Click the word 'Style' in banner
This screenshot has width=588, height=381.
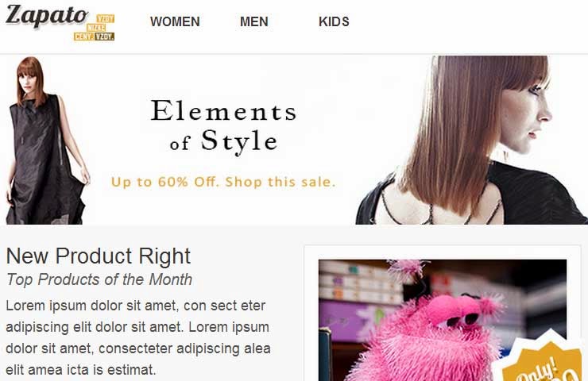click(x=239, y=141)
